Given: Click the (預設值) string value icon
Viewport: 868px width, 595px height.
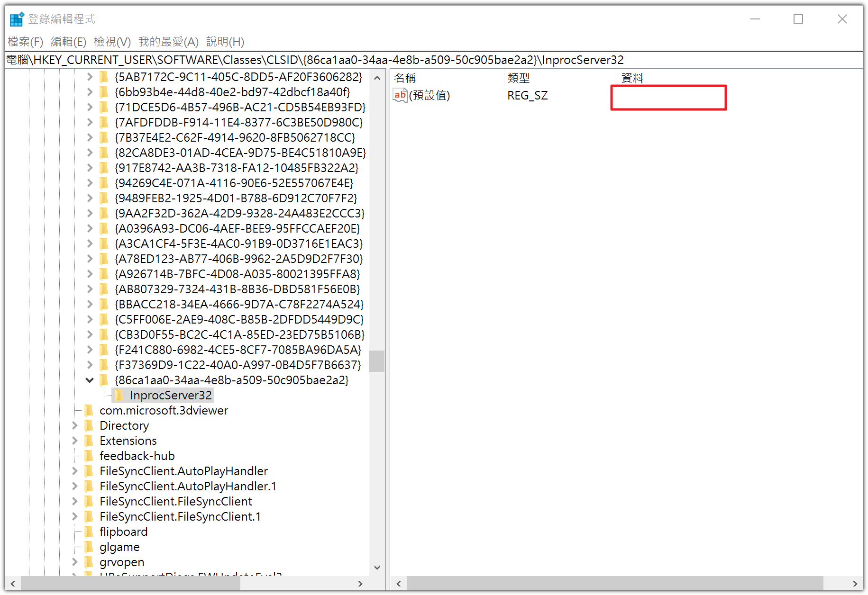Looking at the screenshot, I should 400,95.
